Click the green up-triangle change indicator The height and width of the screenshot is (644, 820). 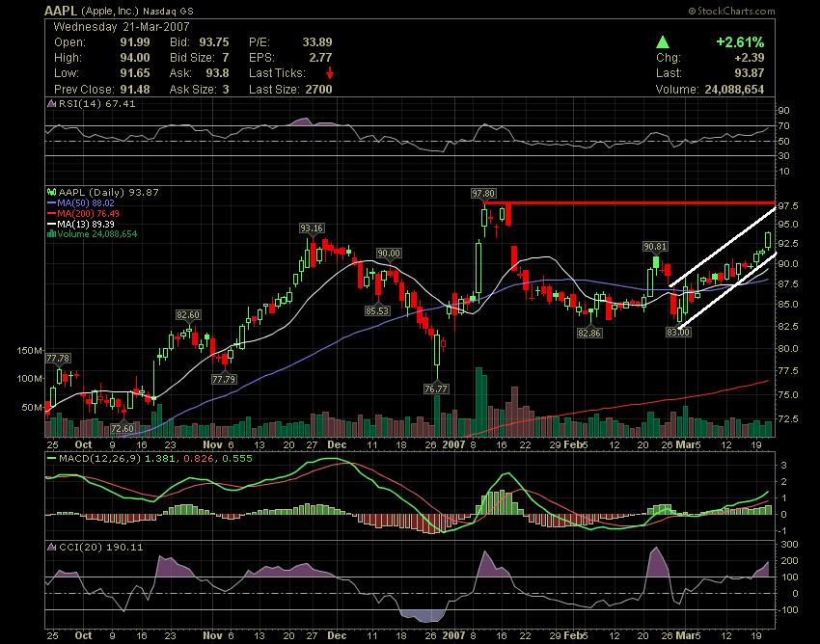663,41
